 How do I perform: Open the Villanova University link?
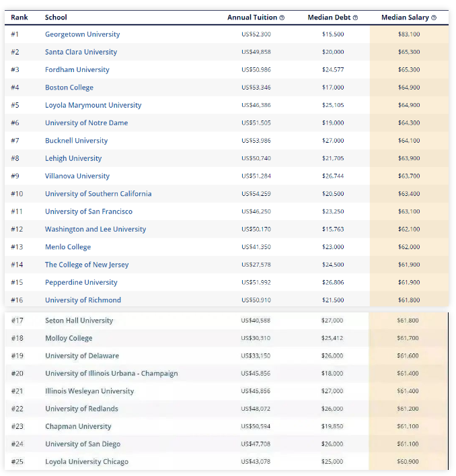click(x=77, y=176)
